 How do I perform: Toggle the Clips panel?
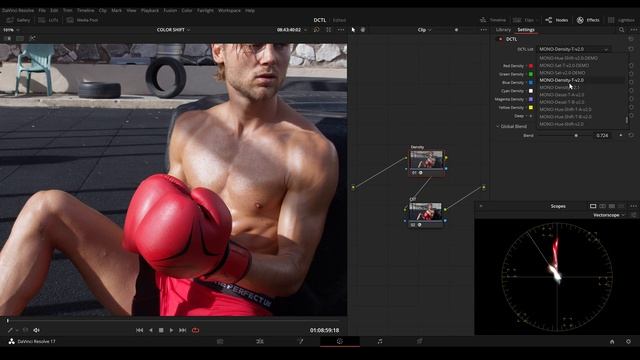(524, 20)
